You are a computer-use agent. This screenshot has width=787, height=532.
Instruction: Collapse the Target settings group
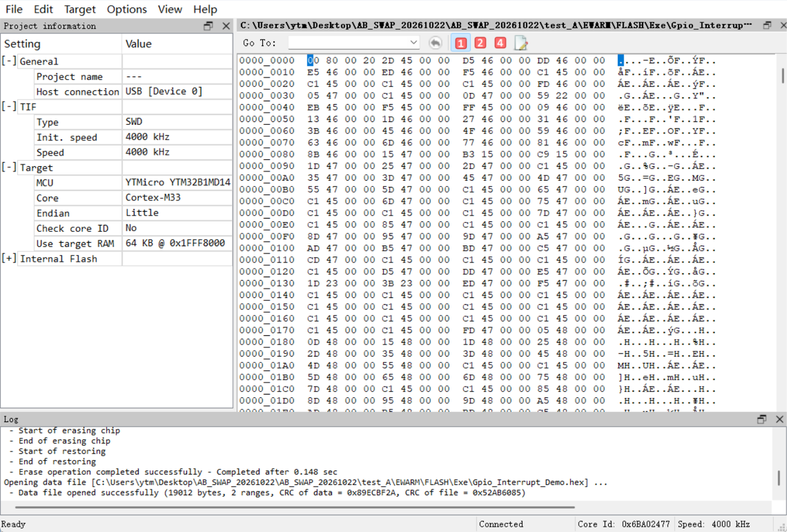pos(9,168)
